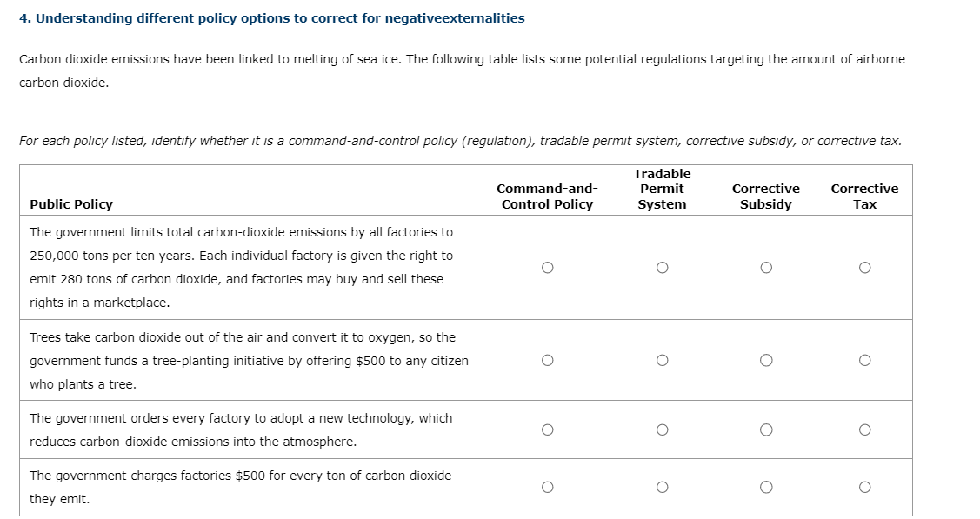Select Corrective Tax for the emissions-rights marketplace policy
This screenshot has height=519, width=980.
coord(864,268)
